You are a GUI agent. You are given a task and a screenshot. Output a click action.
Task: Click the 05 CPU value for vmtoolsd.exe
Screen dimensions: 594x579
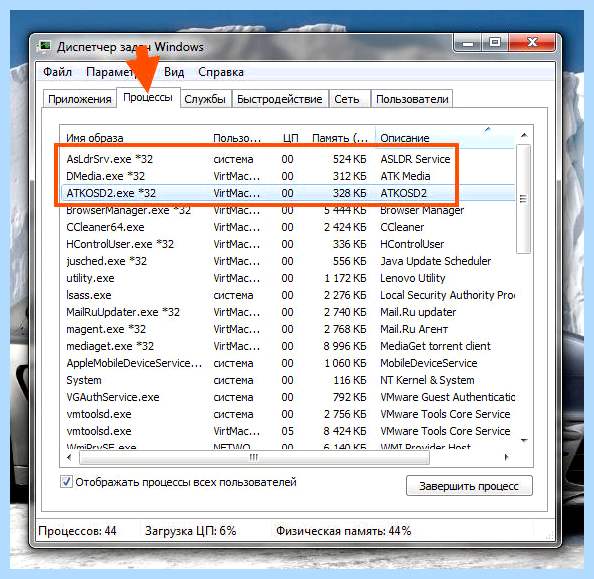click(x=287, y=431)
